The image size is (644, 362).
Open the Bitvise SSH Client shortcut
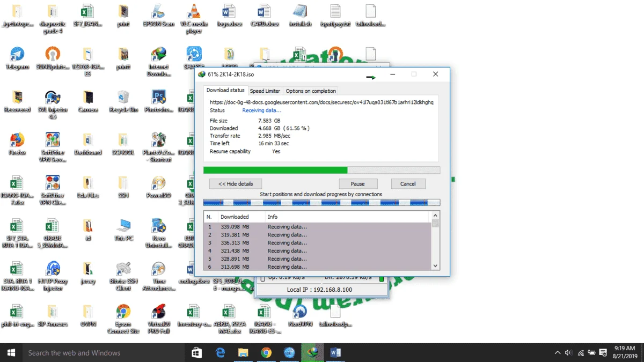123,276
